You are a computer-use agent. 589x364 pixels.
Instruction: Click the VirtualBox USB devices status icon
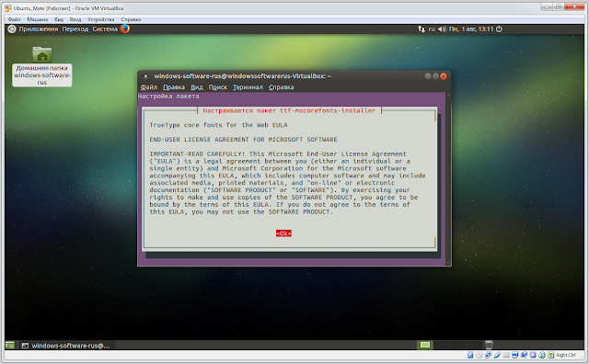click(497, 355)
